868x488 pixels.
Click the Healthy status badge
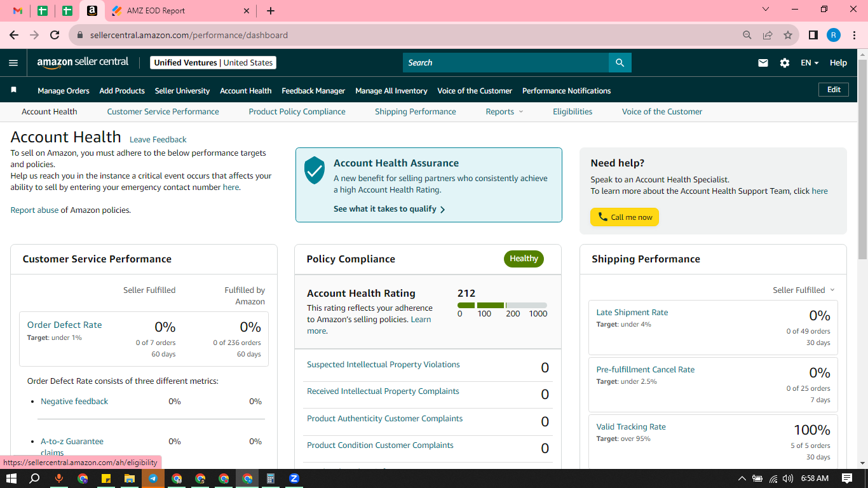(x=524, y=259)
